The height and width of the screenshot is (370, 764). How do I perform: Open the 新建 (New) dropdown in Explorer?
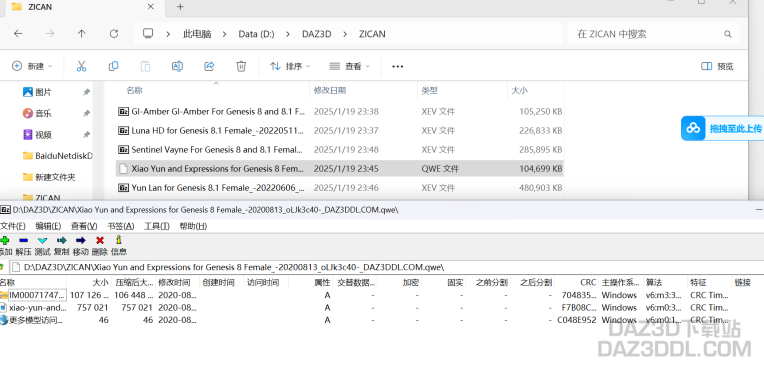(x=32, y=66)
